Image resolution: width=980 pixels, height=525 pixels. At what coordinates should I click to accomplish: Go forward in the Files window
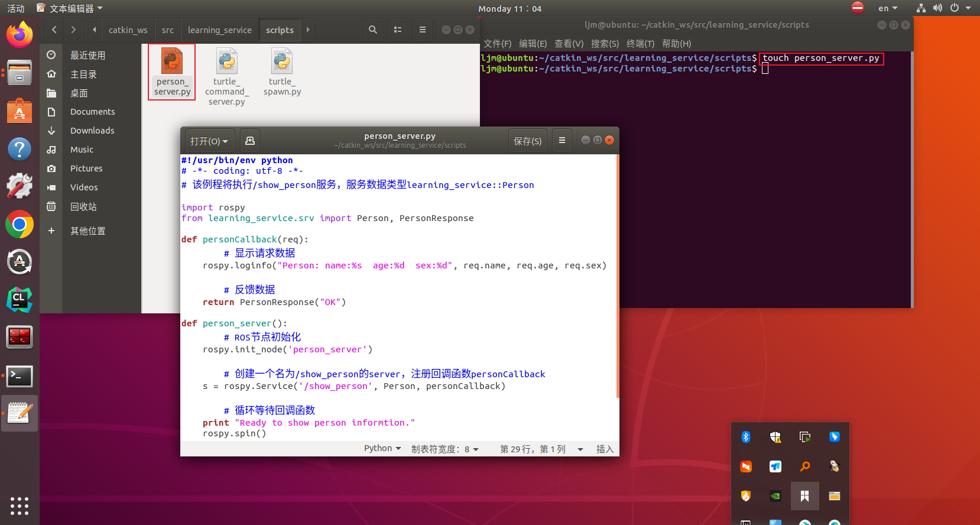[73, 30]
